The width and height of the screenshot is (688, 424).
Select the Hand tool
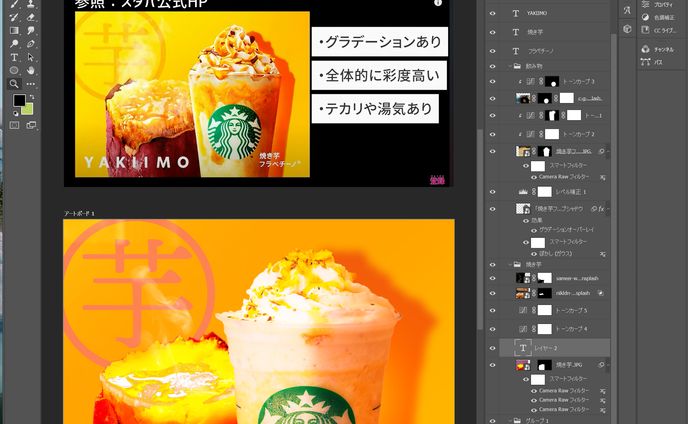tap(31, 71)
